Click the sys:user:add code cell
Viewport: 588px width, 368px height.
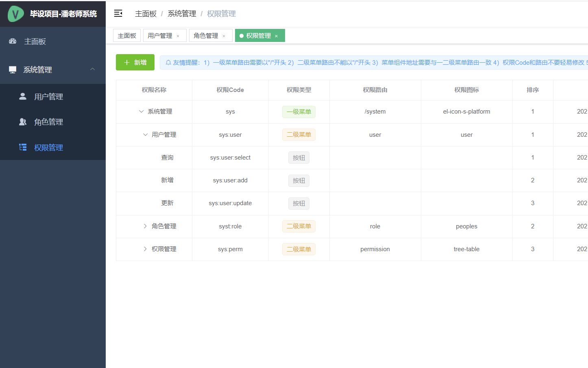click(x=230, y=180)
